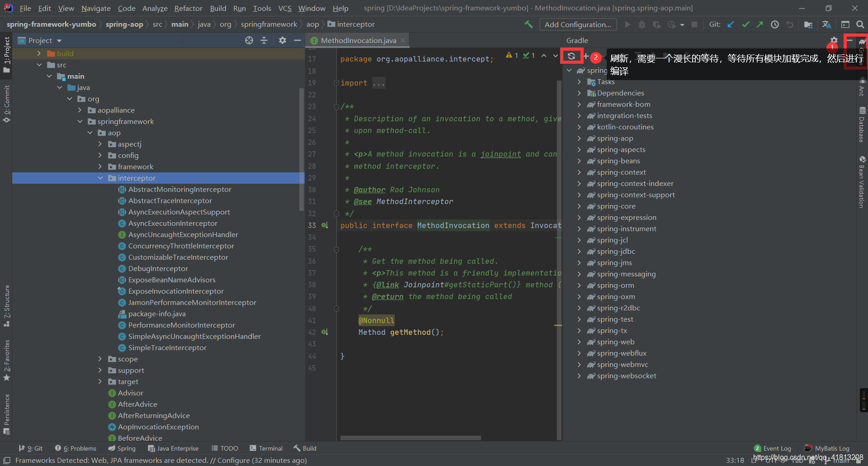Click the locate target icon in Project panel
Viewport: 868px width, 466px height.
(x=249, y=40)
